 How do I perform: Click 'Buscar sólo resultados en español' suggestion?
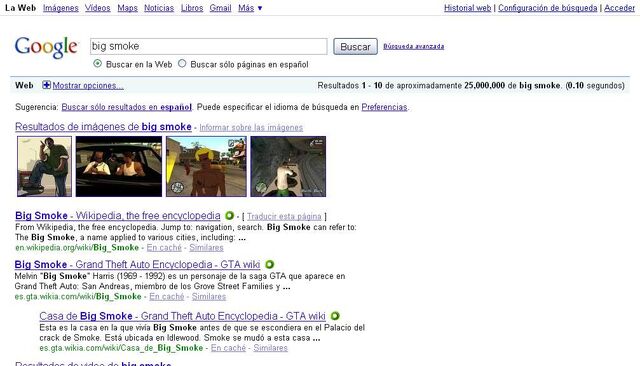(127, 107)
